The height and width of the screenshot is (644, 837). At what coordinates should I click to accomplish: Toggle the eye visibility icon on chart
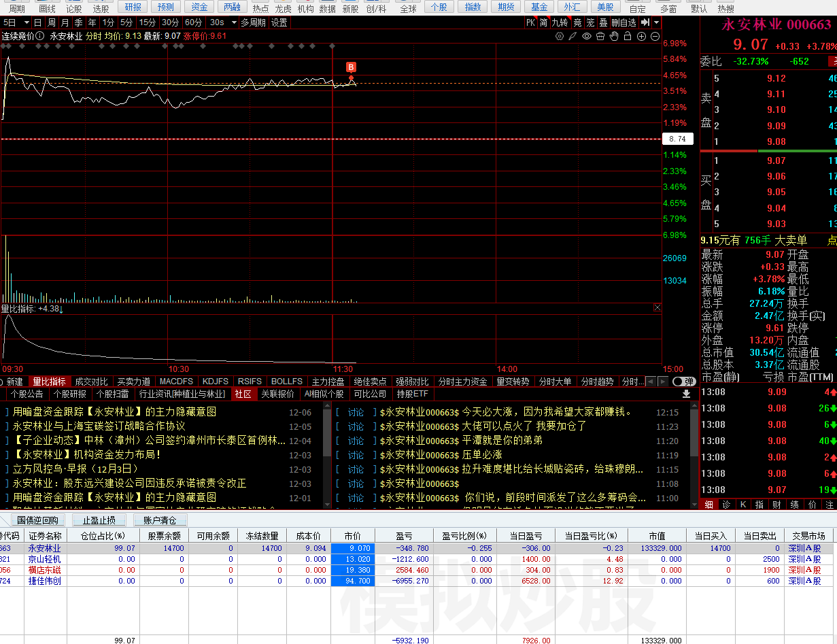[x=587, y=36]
